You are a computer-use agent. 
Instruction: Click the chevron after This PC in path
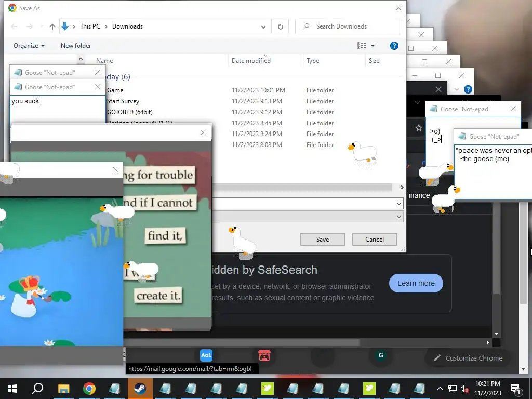pos(106,26)
